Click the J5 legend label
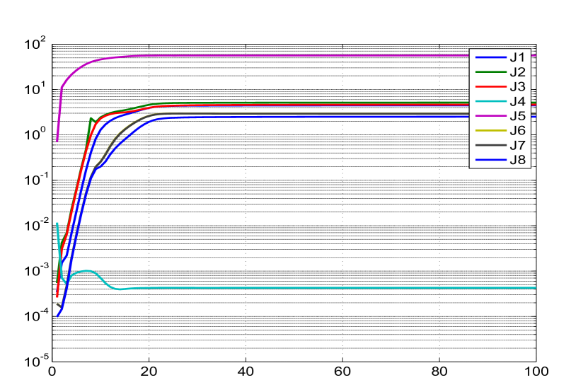The width and height of the screenshot is (588, 392). 517,116
